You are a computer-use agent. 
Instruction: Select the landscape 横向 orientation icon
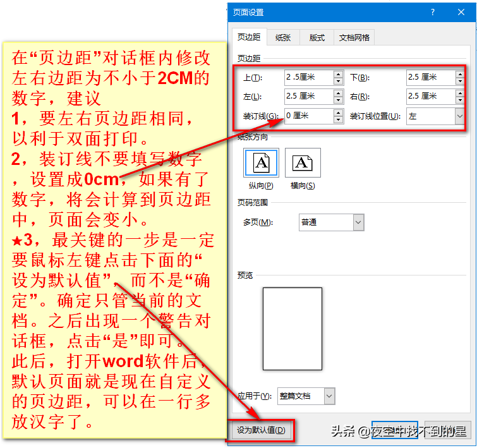[303, 163]
